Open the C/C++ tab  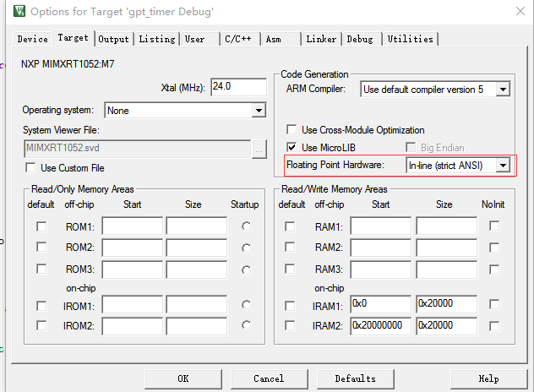240,39
